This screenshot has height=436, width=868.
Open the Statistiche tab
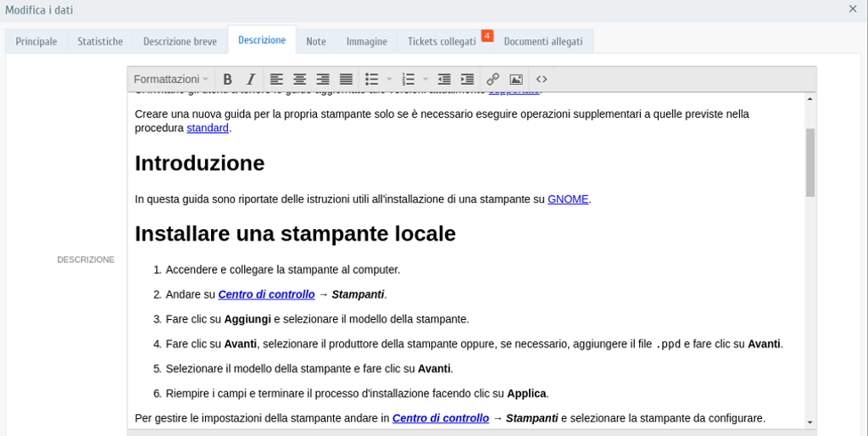coord(100,42)
